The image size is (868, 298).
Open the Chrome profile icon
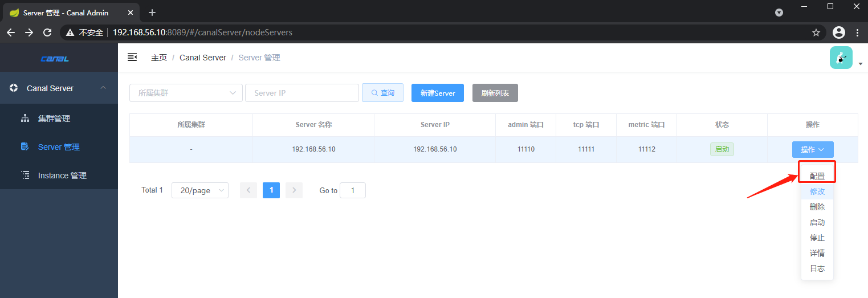[x=839, y=32]
